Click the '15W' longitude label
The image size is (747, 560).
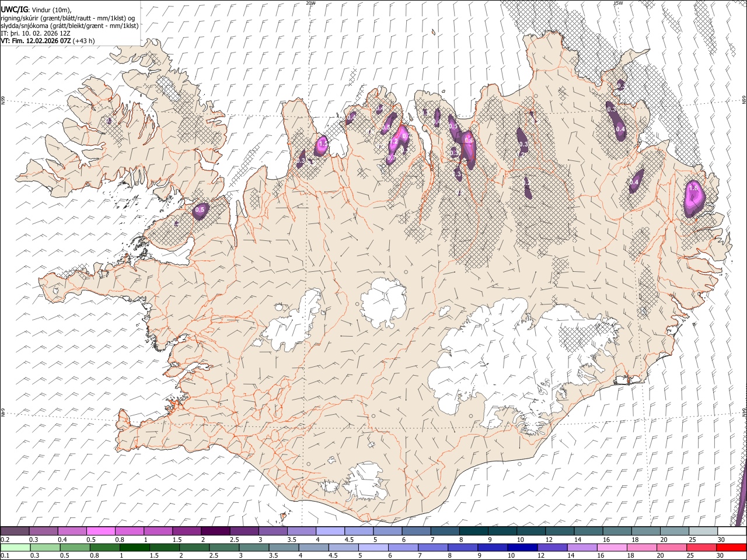point(618,3)
